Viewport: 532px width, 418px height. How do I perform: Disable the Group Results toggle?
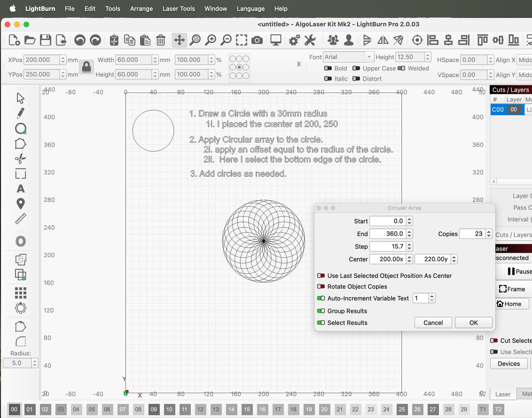click(321, 311)
